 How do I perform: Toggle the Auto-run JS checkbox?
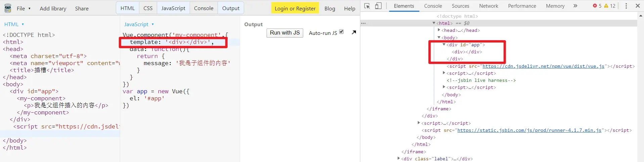341,32
